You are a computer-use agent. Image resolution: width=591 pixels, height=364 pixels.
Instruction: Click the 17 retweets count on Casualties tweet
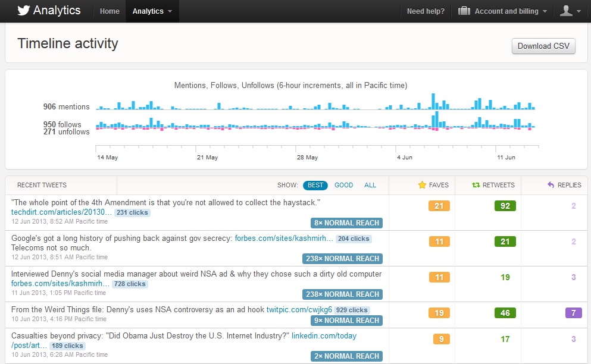pyautogui.click(x=505, y=339)
